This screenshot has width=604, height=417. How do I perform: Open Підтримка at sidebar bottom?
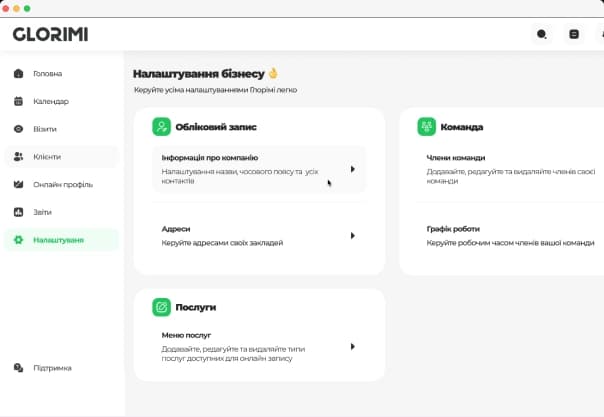coord(52,368)
